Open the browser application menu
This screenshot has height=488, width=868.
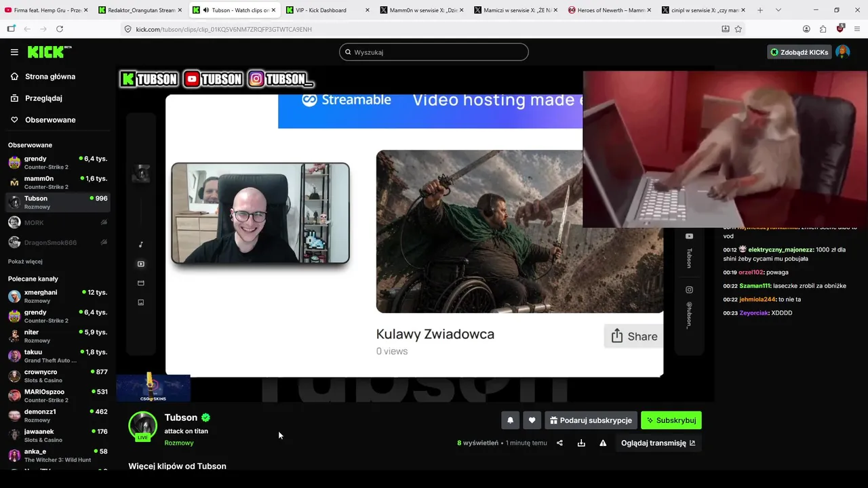(x=857, y=29)
